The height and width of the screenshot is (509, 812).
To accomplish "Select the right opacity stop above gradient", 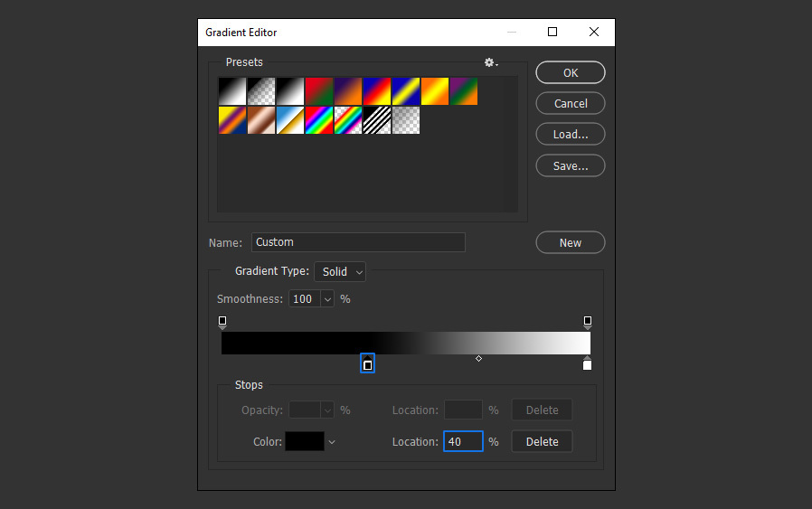I will [x=588, y=323].
